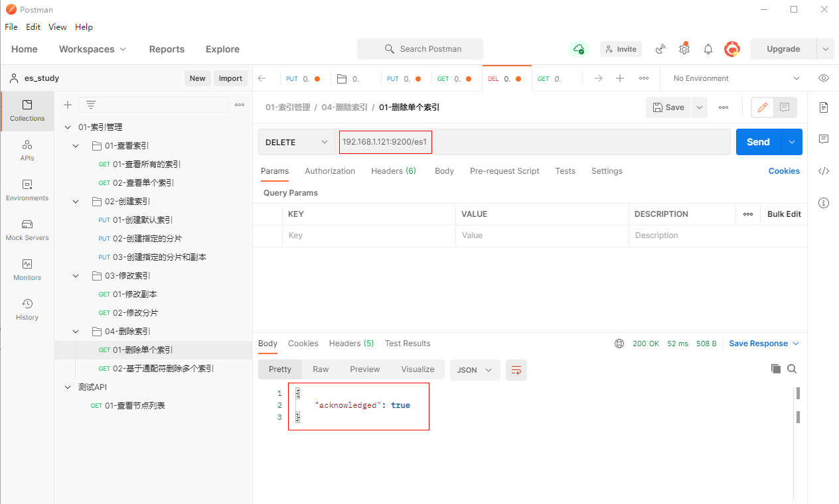Click the Cookies link
The width and height of the screenshot is (839, 504).
coord(784,171)
